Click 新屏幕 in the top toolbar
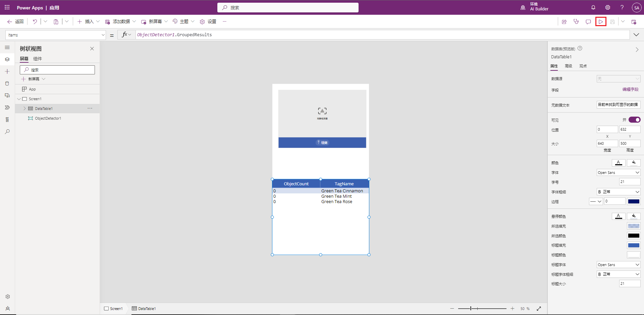The height and width of the screenshot is (315, 644). 154,21
